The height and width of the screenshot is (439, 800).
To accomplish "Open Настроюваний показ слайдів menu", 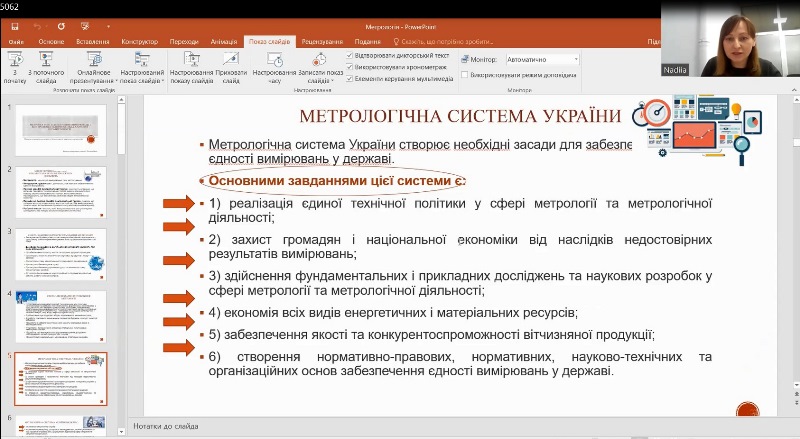I will coord(142,67).
